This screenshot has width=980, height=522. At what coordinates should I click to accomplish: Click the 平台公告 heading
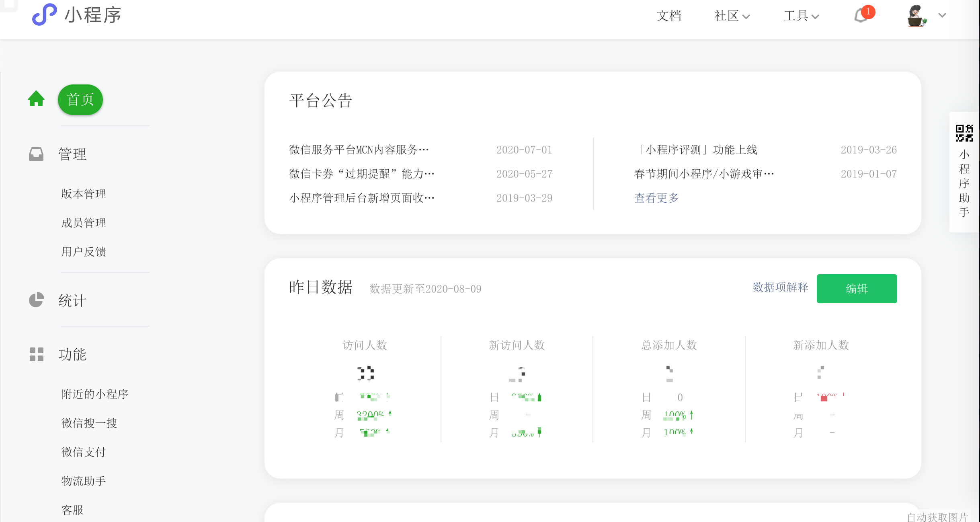pyautogui.click(x=321, y=101)
